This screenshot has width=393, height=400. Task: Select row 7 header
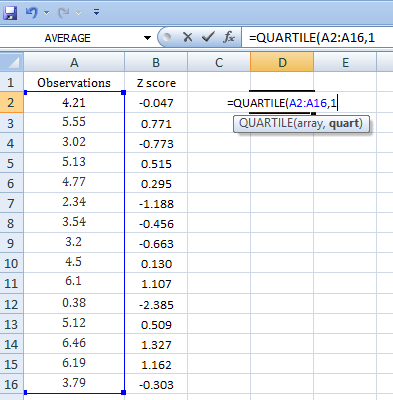12,203
